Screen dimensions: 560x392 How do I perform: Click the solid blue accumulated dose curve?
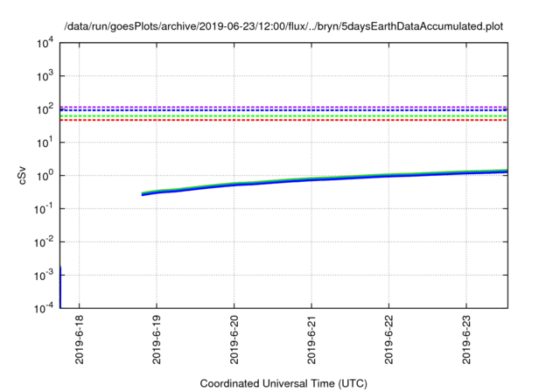pos(311,179)
